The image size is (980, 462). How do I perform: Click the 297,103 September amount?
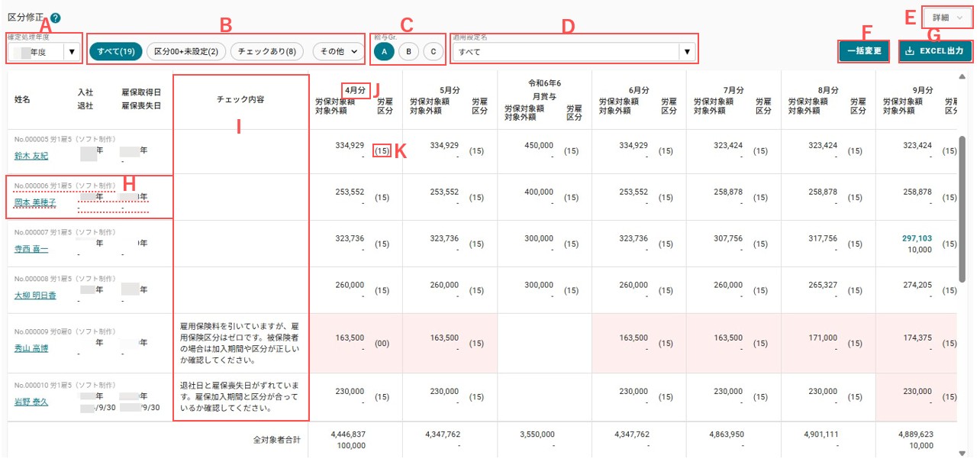pos(917,238)
